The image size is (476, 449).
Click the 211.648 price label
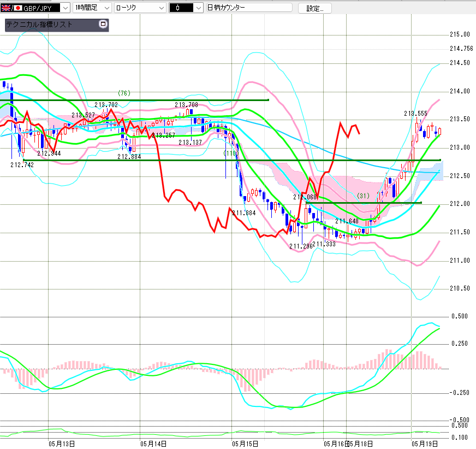coord(347,221)
